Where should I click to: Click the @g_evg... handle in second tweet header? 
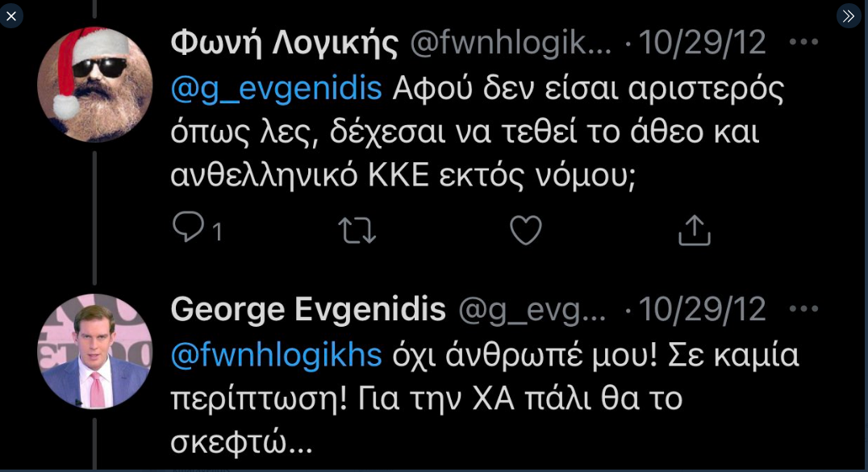[532, 309]
